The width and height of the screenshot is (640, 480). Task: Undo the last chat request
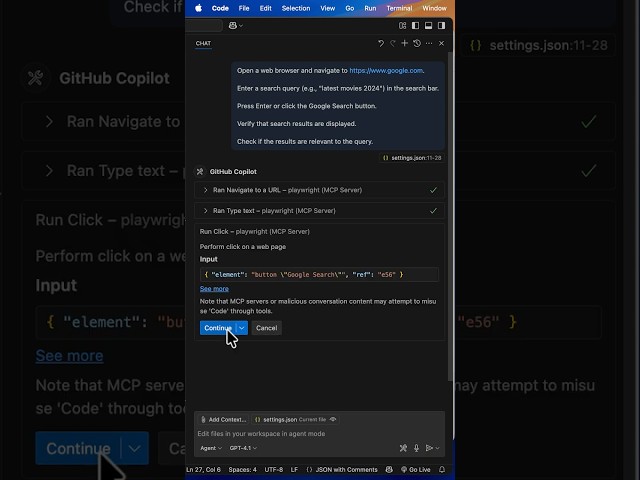(x=380, y=43)
